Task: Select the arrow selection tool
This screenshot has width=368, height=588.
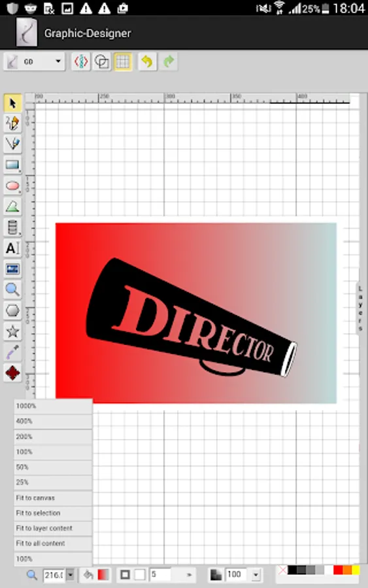Action: pyautogui.click(x=12, y=103)
